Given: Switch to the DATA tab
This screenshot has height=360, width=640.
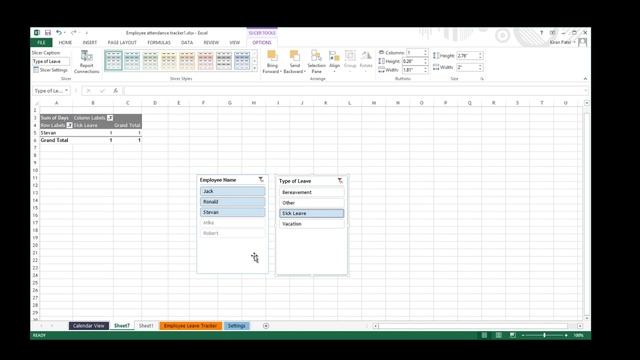Looking at the screenshot, I should [187, 42].
